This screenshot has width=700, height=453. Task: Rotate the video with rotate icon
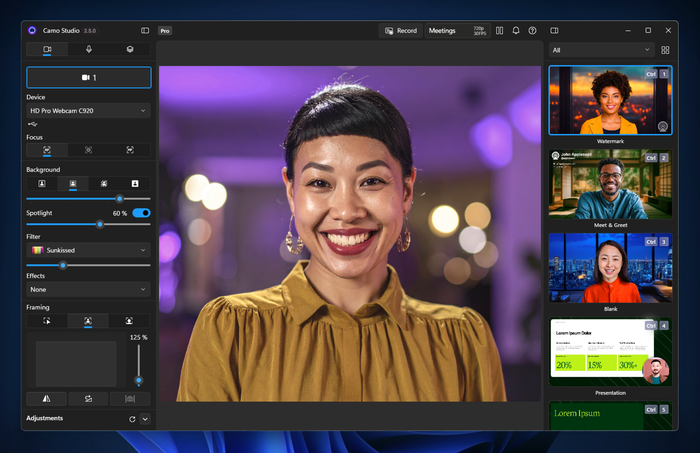click(88, 399)
